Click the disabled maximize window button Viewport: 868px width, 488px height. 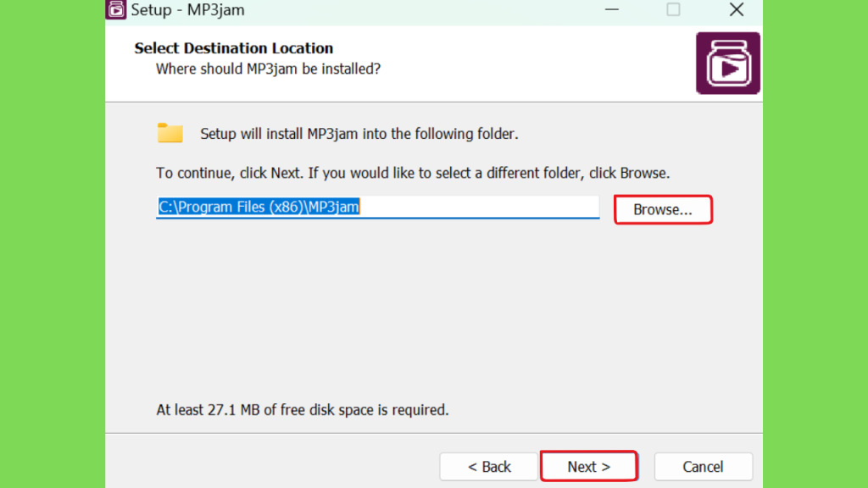coord(673,9)
